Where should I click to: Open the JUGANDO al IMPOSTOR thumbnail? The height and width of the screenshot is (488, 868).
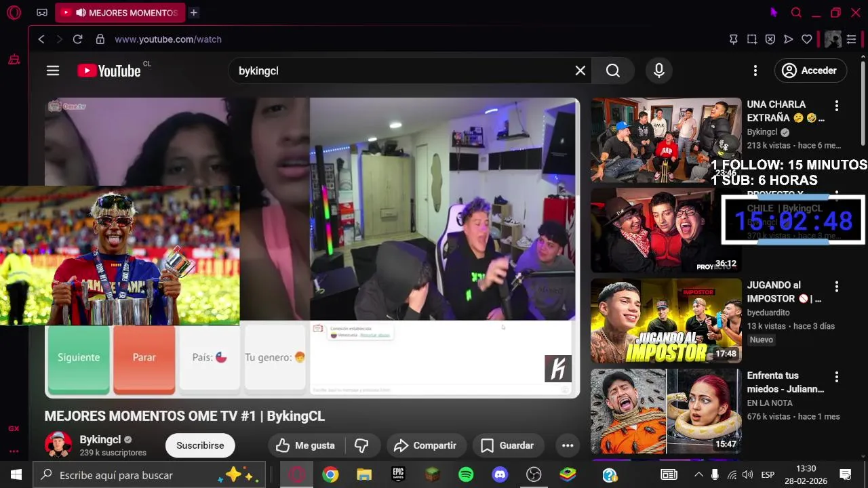point(666,321)
